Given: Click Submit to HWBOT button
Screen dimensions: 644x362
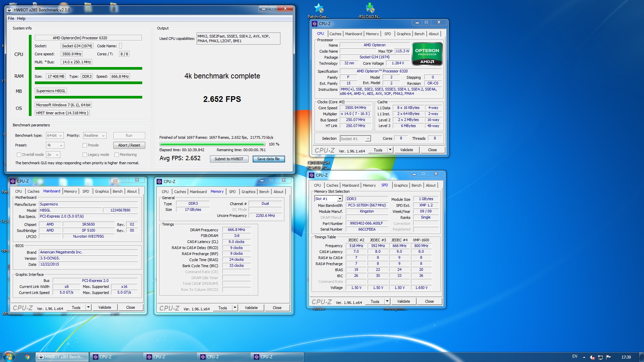Looking at the screenshot, I should point(229,159).
